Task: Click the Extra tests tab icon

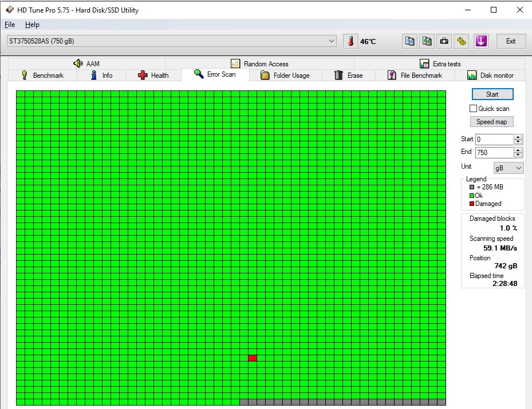Action: click(x=424, y=63)
